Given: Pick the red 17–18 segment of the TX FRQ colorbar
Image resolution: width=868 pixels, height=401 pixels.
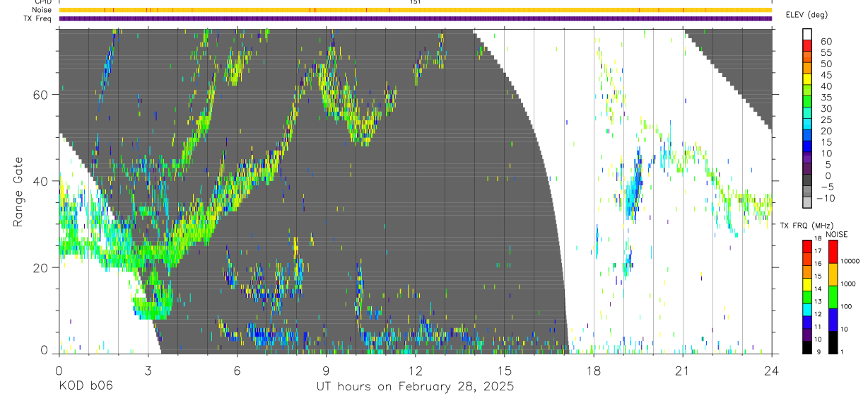Looking at the screenshot, I should pos(807,247).
